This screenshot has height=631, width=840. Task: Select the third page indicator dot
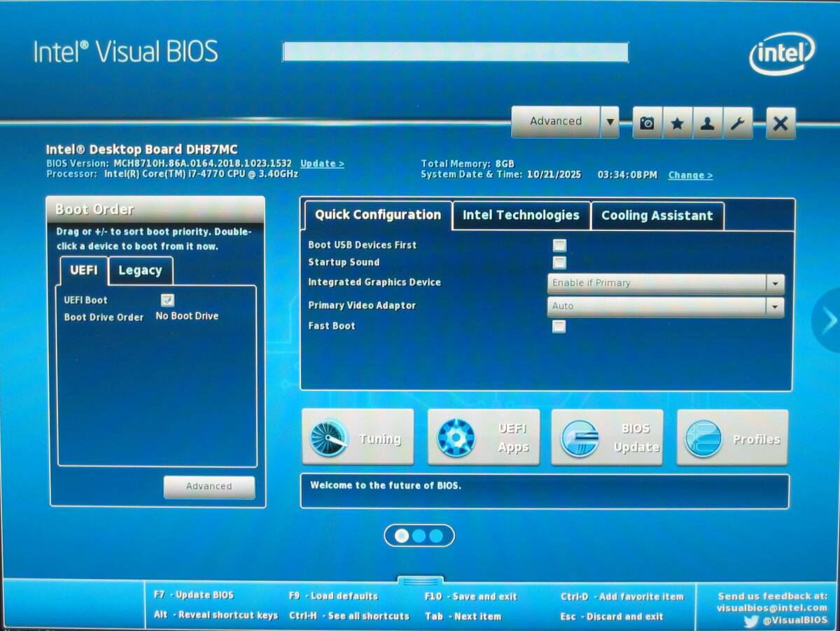pos(435,536)
